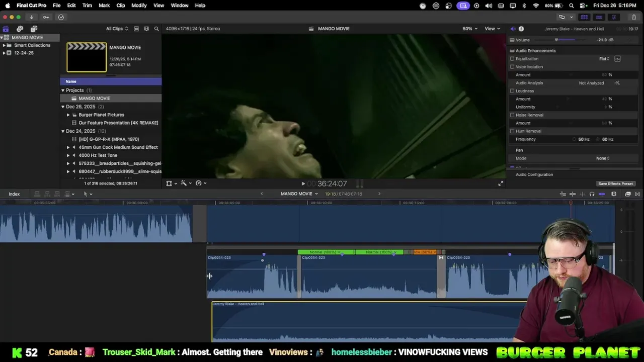
Task: Expand Burger Planet Pictures clip
Action: tap(68, 115)
